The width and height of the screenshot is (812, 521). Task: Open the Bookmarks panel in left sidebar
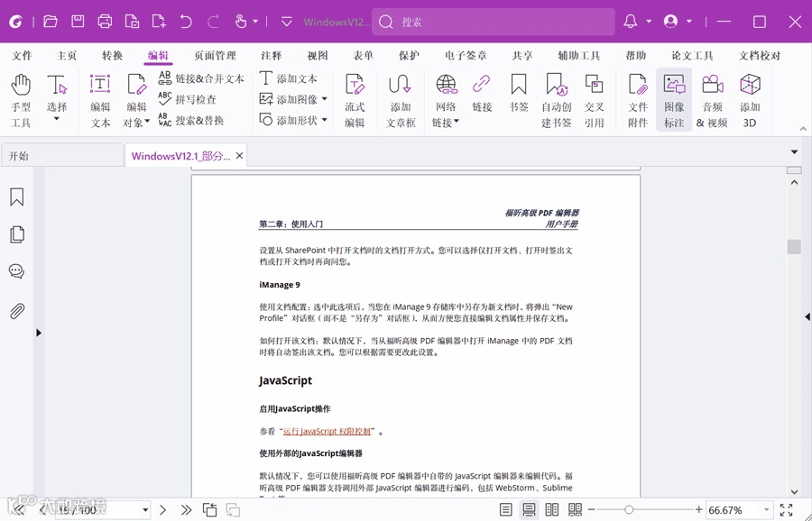pos(16,197)
